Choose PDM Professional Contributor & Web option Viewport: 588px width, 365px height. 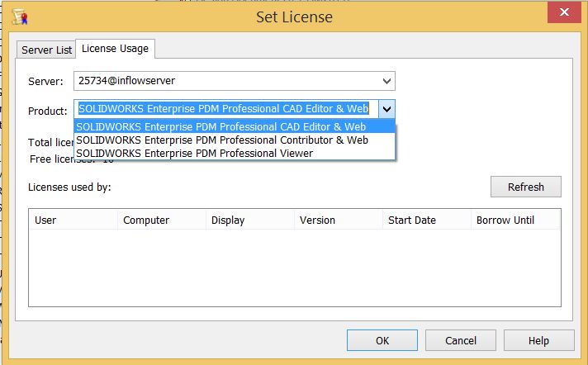[221, 140]
